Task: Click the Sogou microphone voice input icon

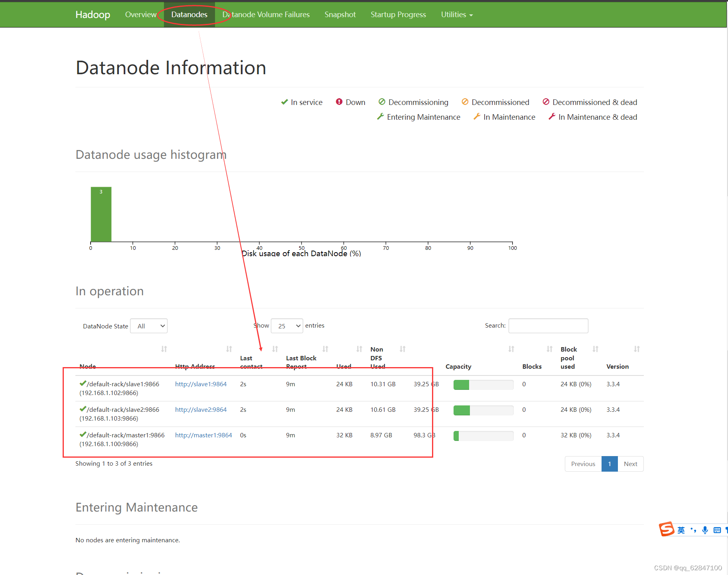Action: pyautogui.click(x=705, y=530)
